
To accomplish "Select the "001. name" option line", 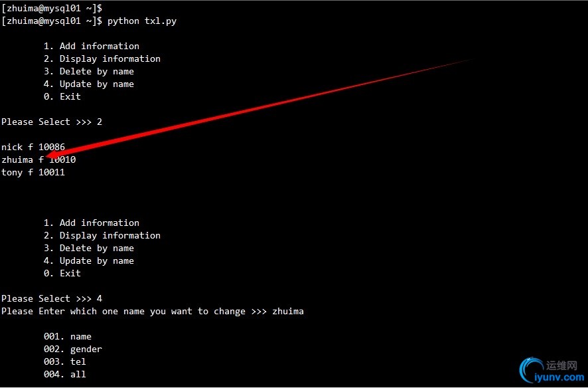I will (x=67, y=336).
